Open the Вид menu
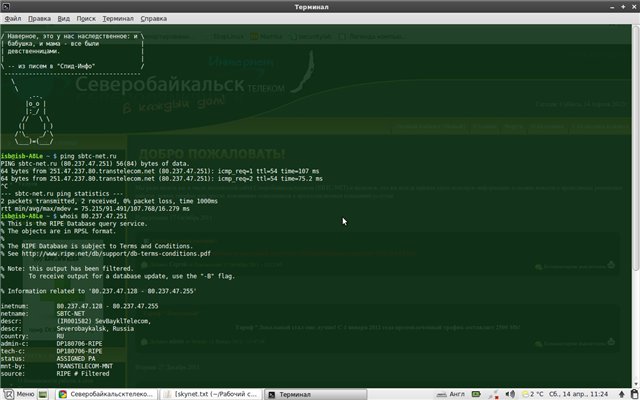 pyautogui.click(x=64, y=18)
